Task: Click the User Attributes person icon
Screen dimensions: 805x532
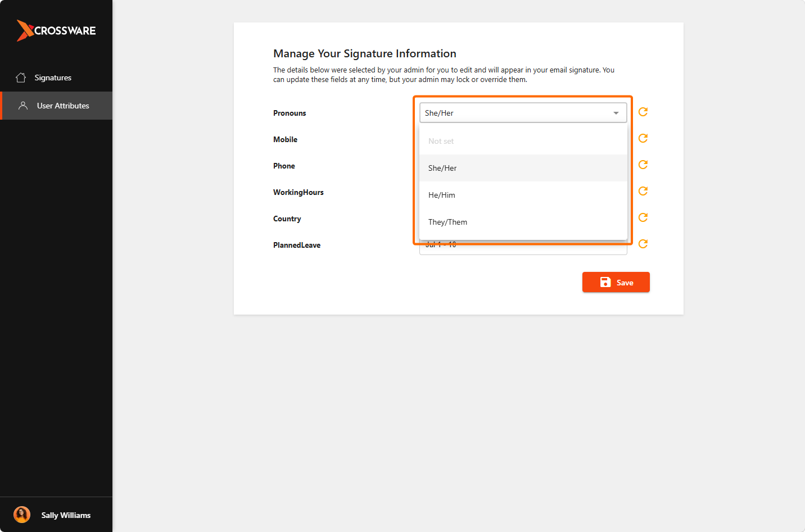Action: coord(23,106)
